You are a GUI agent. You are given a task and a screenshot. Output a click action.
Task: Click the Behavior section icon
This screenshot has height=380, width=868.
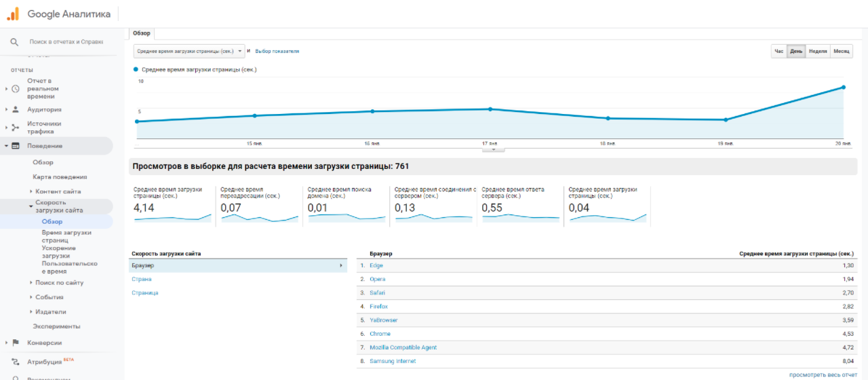(x=16, y=146)
